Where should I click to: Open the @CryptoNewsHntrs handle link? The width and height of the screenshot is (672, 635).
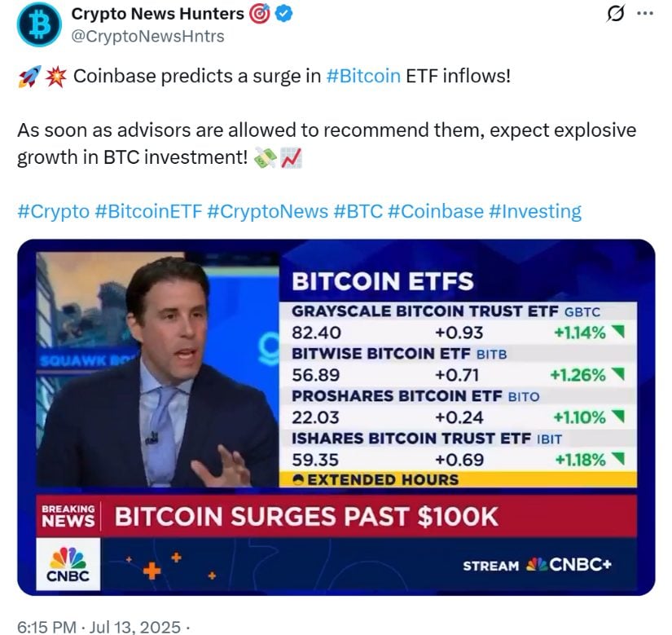pyautogui.click(x=147, y=36)
